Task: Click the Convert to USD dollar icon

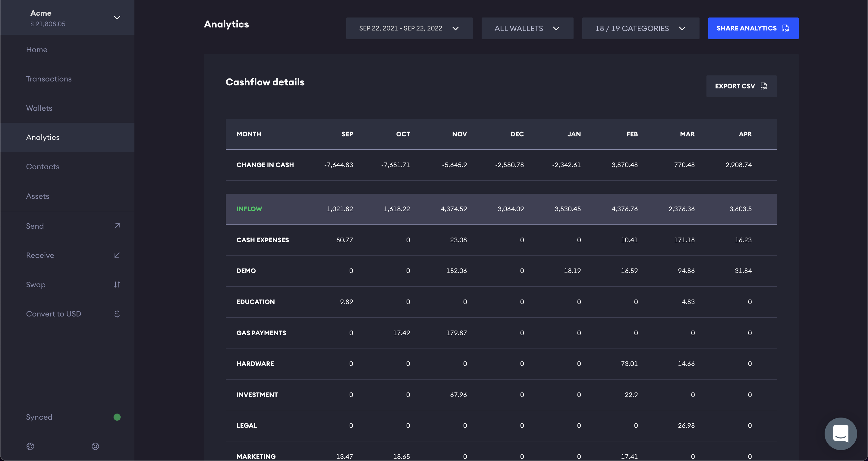Action: [117, 314]
